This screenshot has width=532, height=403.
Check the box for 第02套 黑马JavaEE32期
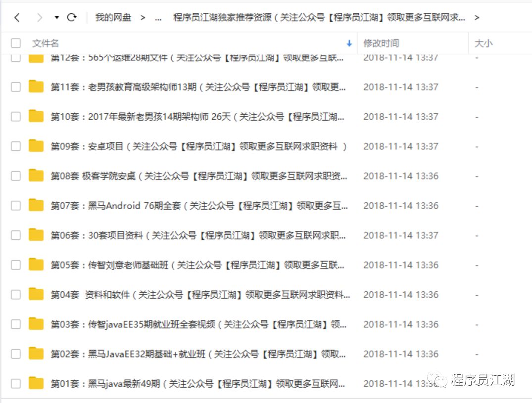pyautogui.click(x=16, y=354)
